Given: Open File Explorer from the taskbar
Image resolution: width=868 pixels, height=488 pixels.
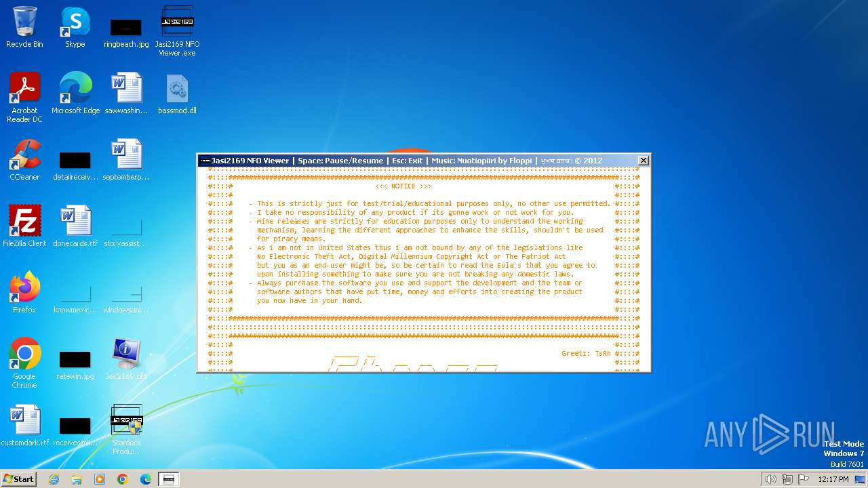Looking at the screenshot, I should [x=77, y=479].
